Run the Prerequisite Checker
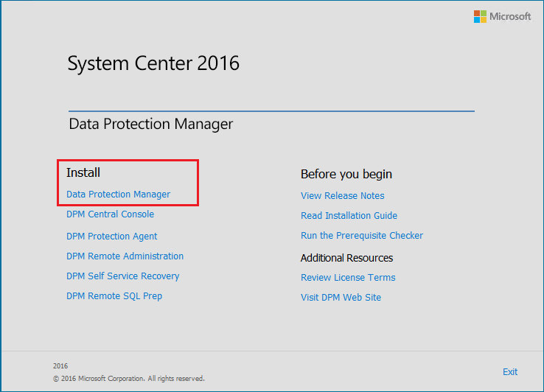This screenshot has width=544, height=392. click(x=362, y=236)
